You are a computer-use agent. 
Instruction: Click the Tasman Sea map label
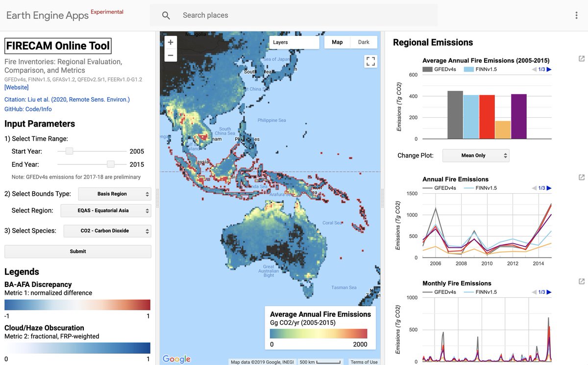click(x=343, y=287)
